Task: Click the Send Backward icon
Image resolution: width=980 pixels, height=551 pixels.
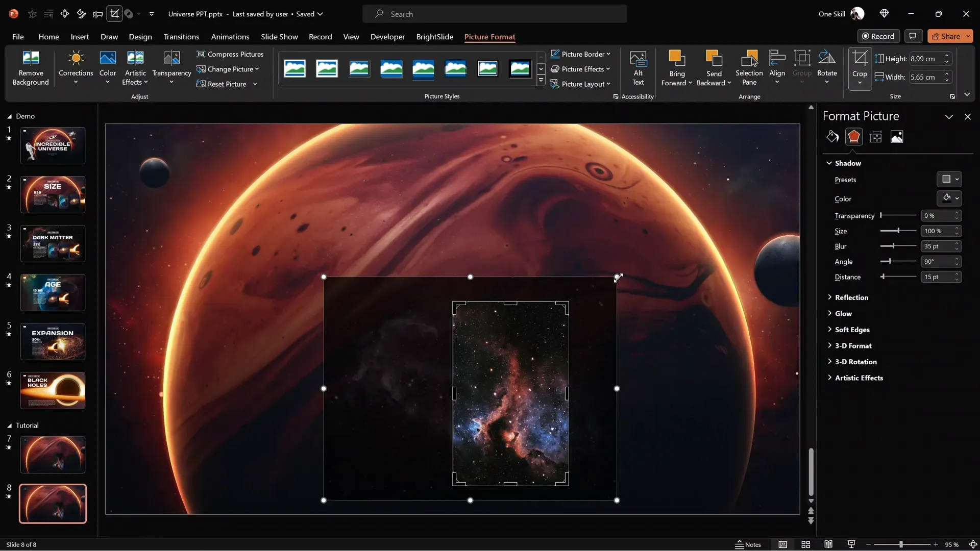Action: point(714,59)
